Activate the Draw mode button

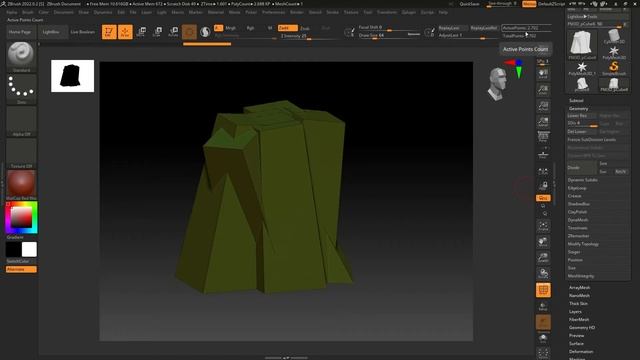pyautogui.click(x=125, y=32)
